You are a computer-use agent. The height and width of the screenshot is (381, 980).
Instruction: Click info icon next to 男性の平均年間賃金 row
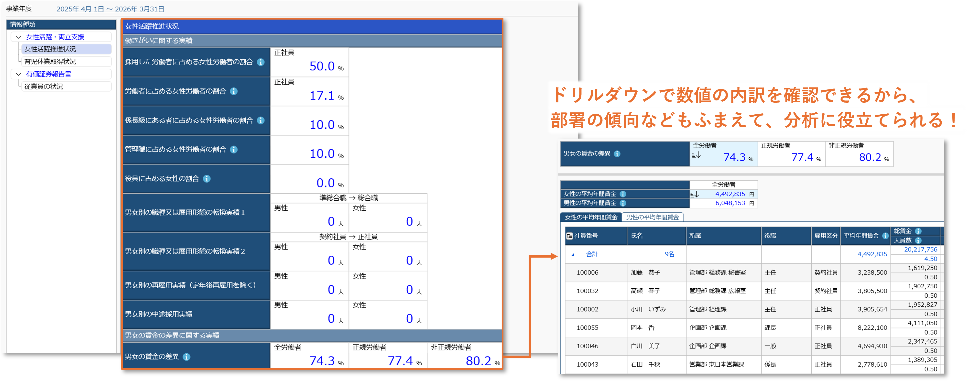623,203
